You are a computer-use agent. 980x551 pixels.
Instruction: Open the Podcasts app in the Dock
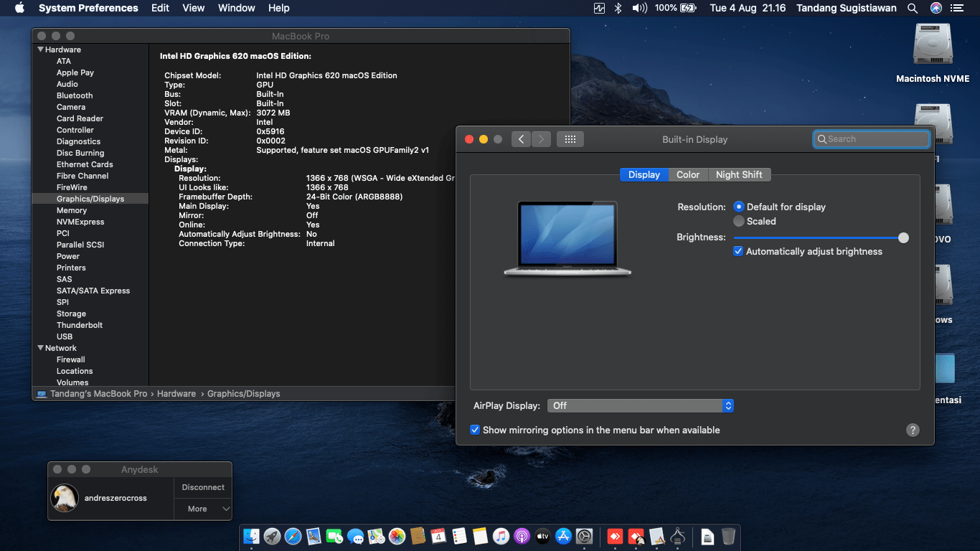coord(523,536)
